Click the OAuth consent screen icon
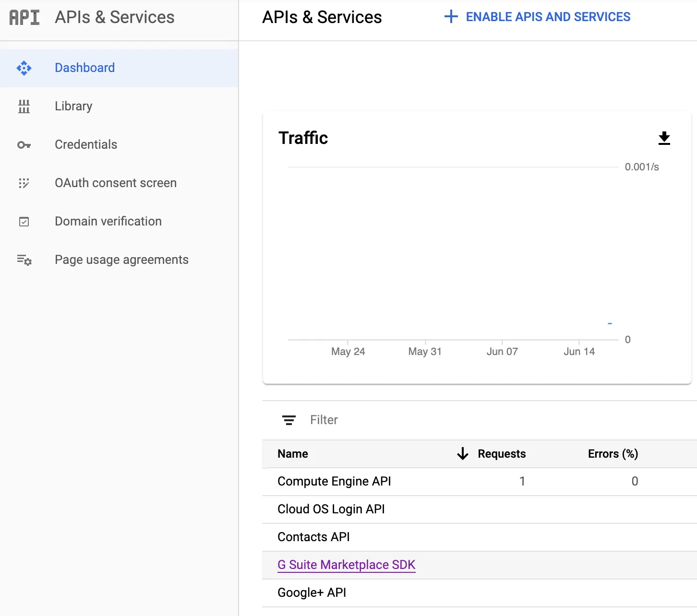 [x=24, y=183]
